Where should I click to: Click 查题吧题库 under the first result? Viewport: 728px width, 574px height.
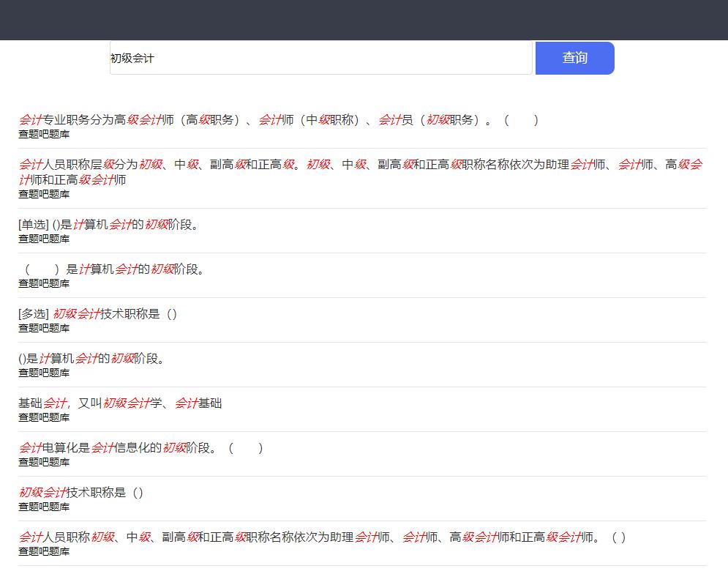(43, 134)
